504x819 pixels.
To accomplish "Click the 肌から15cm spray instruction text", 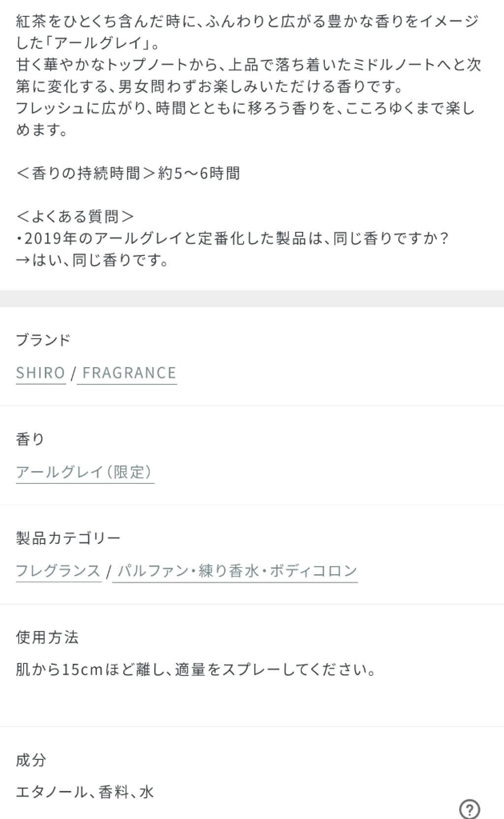I will (196, 670).
